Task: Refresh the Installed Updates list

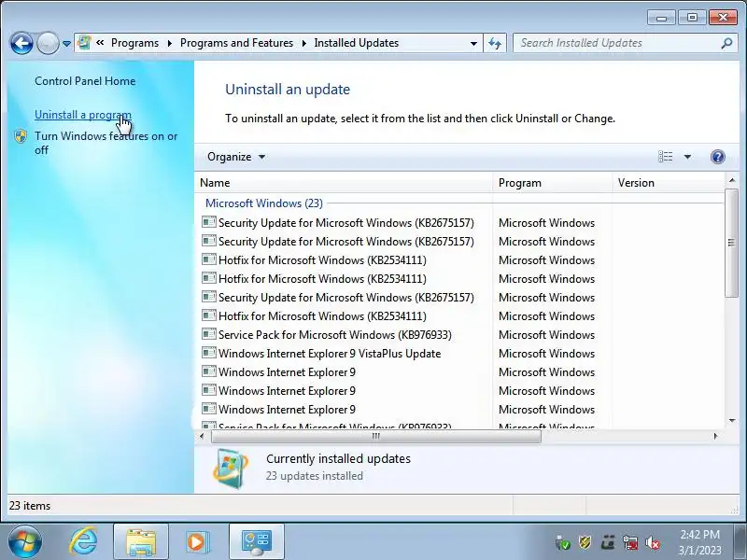Action: [x=495, y=43]
